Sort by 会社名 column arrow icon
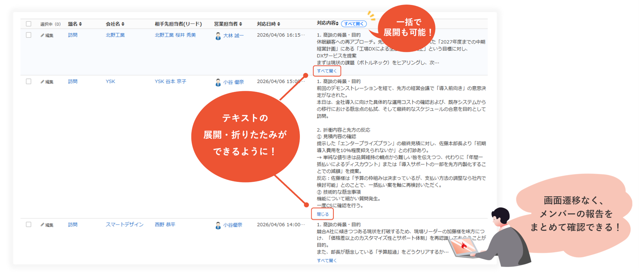 (123, 24)
